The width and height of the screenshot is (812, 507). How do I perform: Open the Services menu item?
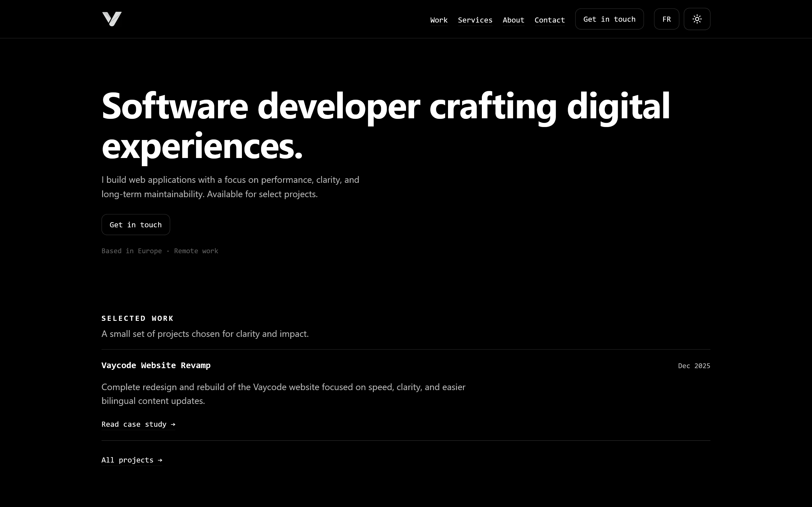(x=475, y=20)
